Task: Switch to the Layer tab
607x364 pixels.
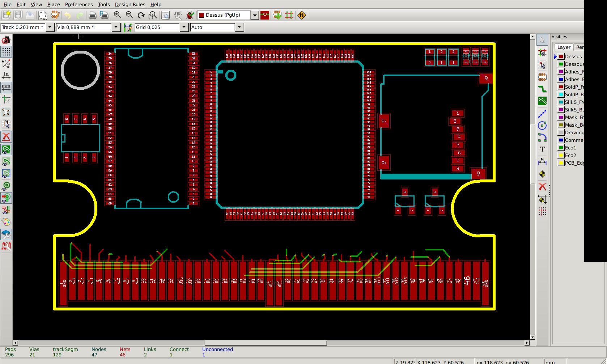Action: point(564,47)
